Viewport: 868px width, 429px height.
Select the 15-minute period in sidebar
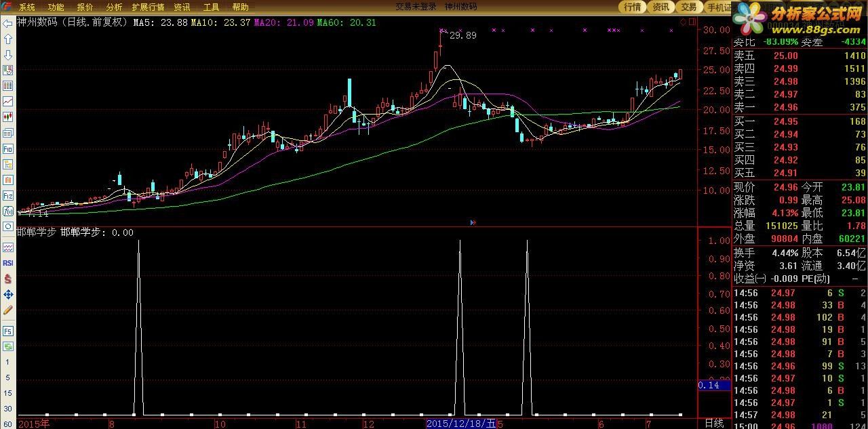click(x=8, y=393)
